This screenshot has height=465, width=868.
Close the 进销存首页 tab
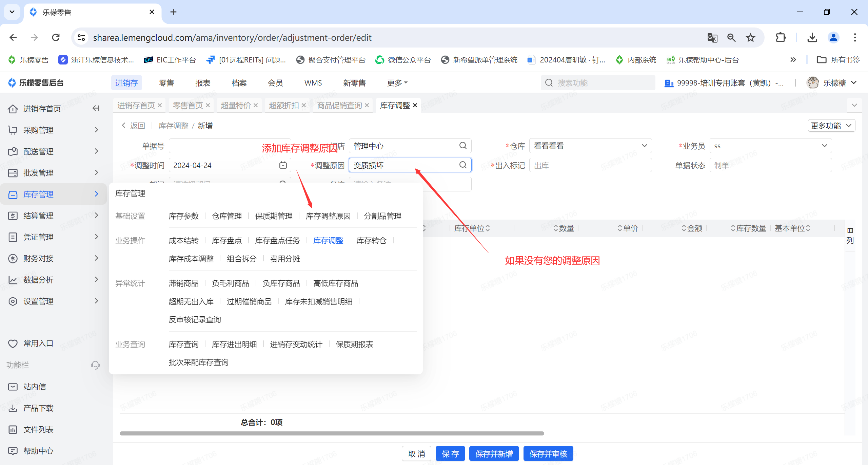click(160, 106)
